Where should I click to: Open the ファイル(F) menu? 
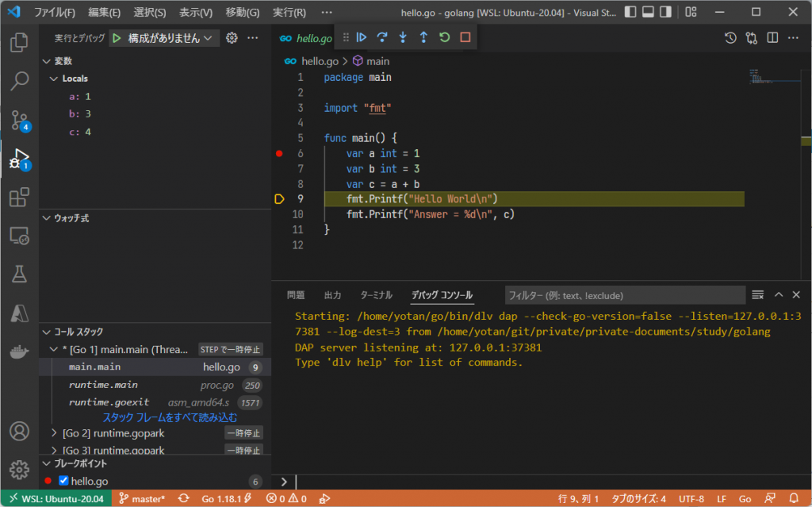[x=55, y=13]
